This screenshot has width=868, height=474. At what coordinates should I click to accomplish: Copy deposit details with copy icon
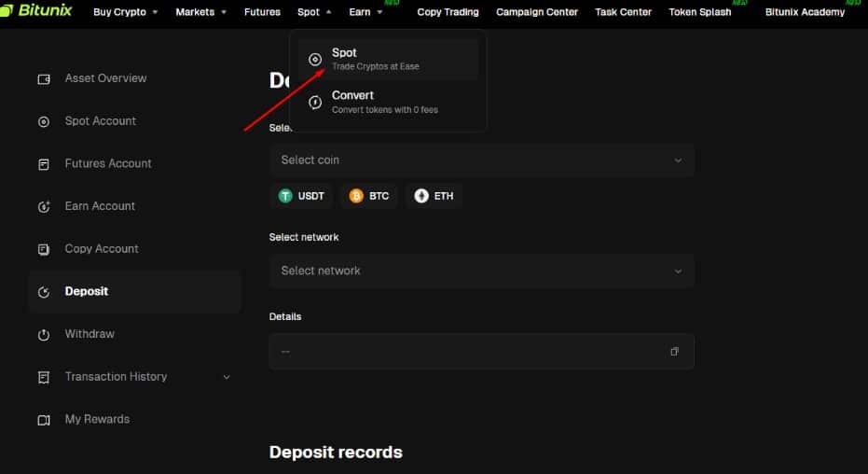[674, 352]
